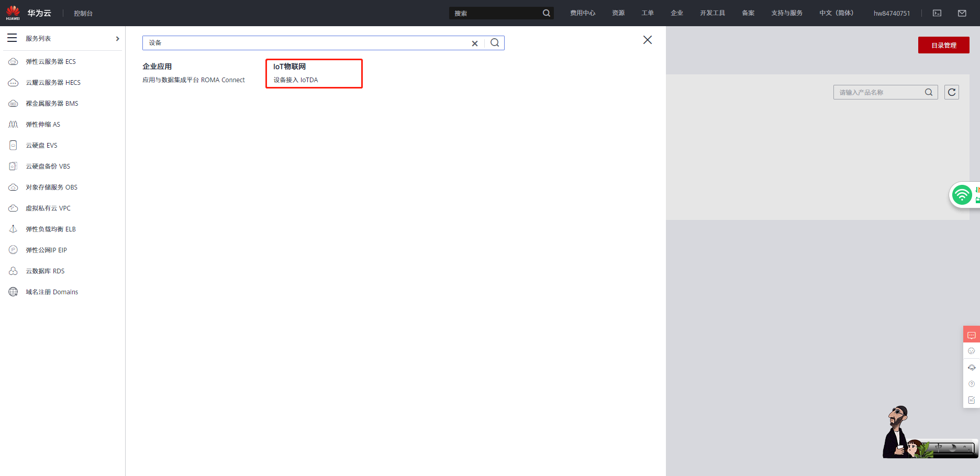Click the 弹性伸缩 AS icon
This screenshot has height=476, width=980.
[x=13, y=125]
